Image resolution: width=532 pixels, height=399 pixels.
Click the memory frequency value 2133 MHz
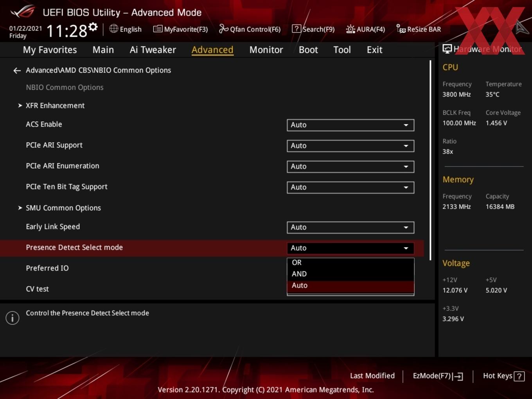click(x=457, y=207)
